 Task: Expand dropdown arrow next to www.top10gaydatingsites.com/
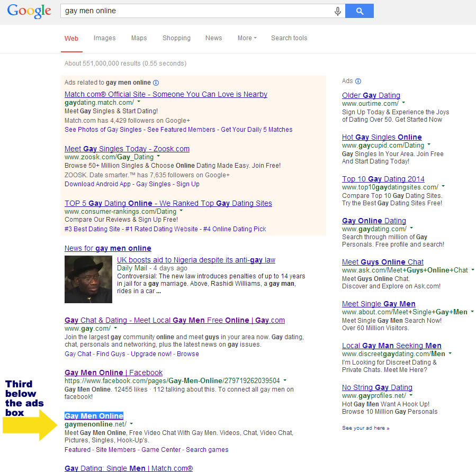tap(443, 186)
